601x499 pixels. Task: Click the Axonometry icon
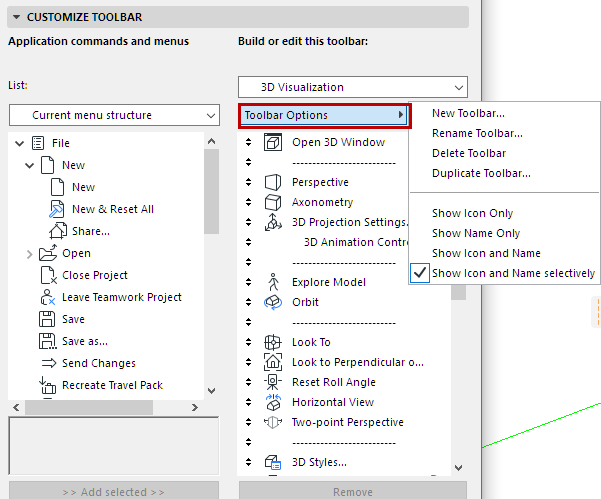coord(273,202)
